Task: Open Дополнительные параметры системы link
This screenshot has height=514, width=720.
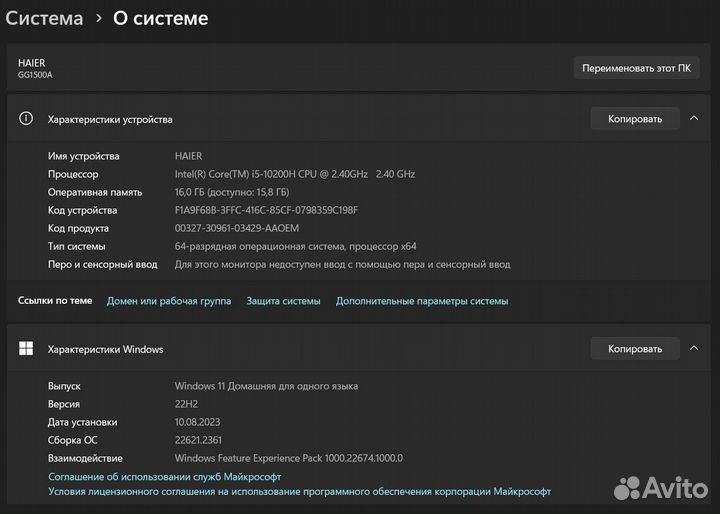Action: 422,301
